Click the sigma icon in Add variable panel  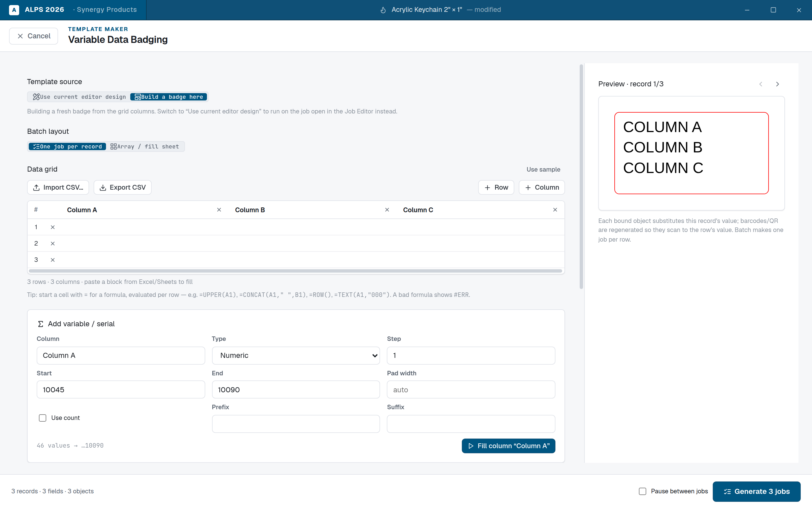click(x=41, y=324)
